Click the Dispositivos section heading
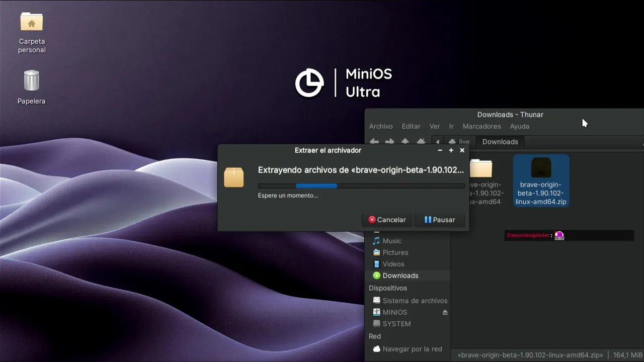 pos(387,288)
